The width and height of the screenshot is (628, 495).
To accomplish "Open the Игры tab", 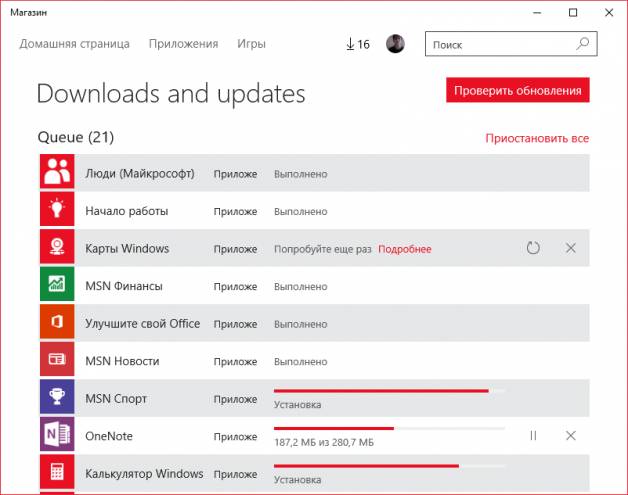I will (252, 44).
